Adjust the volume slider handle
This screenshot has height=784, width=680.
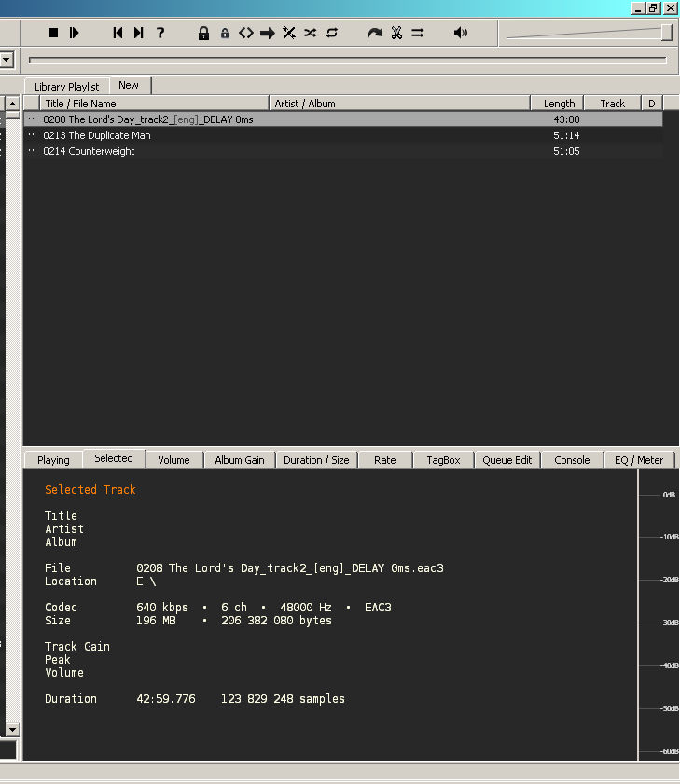[x=667, y=33]
